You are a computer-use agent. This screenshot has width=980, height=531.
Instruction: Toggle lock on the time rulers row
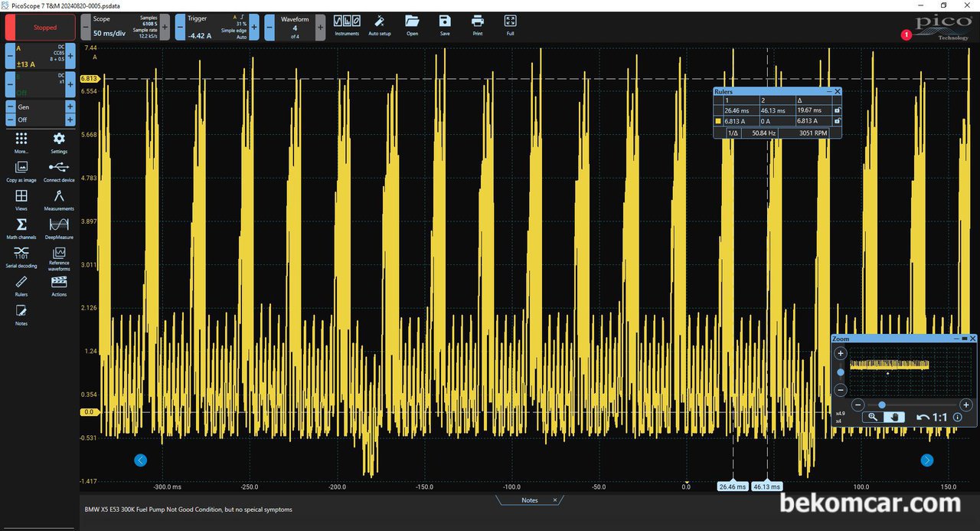point(837,110)
